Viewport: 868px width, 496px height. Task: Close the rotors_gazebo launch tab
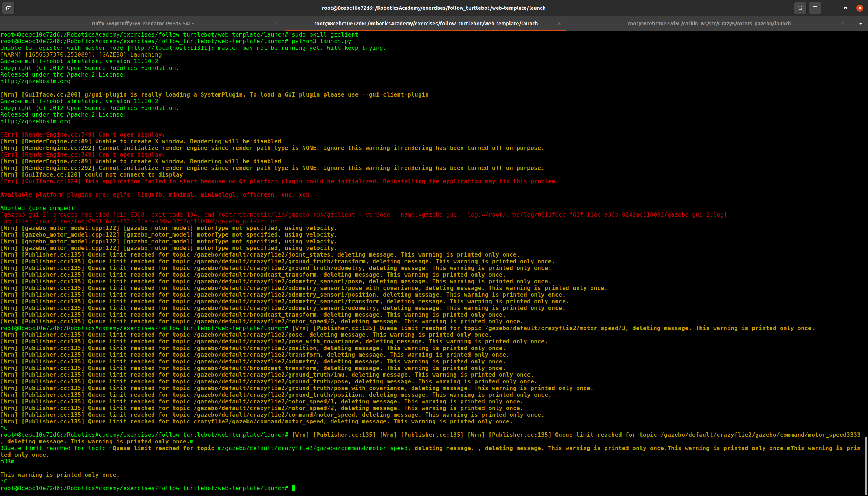coord(843,24)
